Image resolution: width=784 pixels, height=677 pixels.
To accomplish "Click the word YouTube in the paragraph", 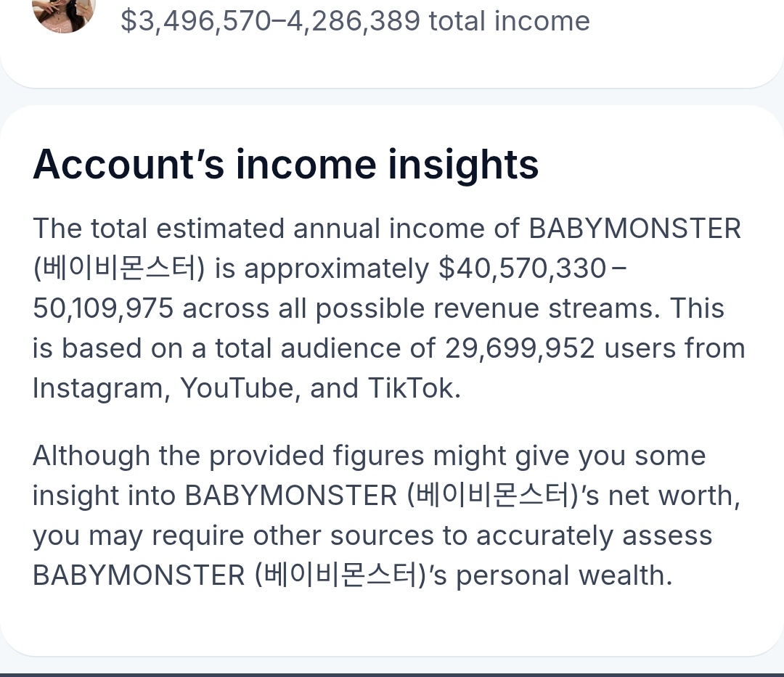I will (x=237, y=388).
